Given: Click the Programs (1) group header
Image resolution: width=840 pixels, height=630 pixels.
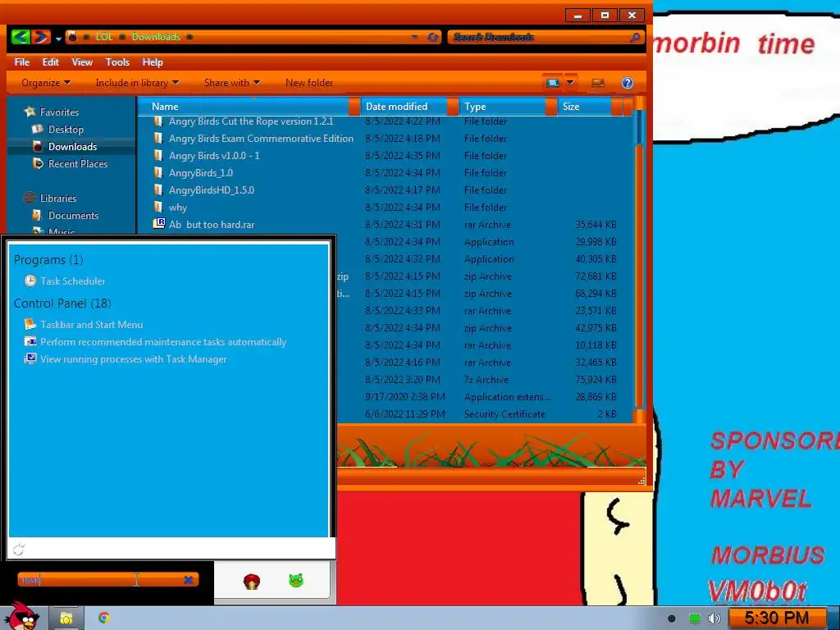Looking at the screenshot, I should (x=48, y=260).
